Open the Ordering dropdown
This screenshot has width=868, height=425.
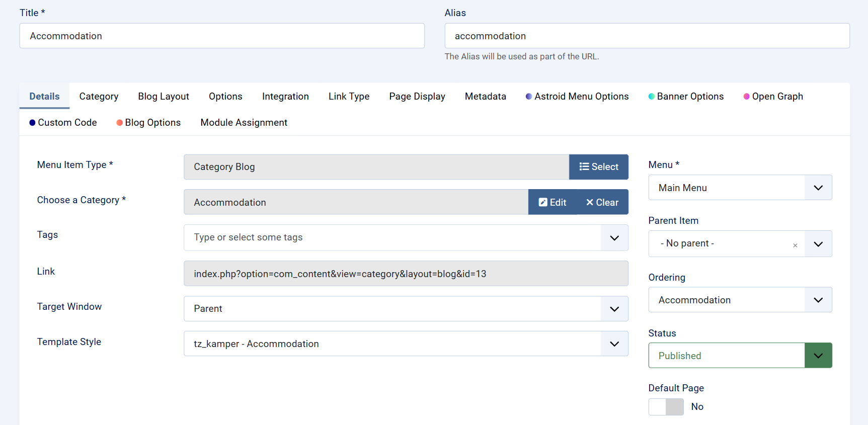pyautogui.click(x=818, y=300)
